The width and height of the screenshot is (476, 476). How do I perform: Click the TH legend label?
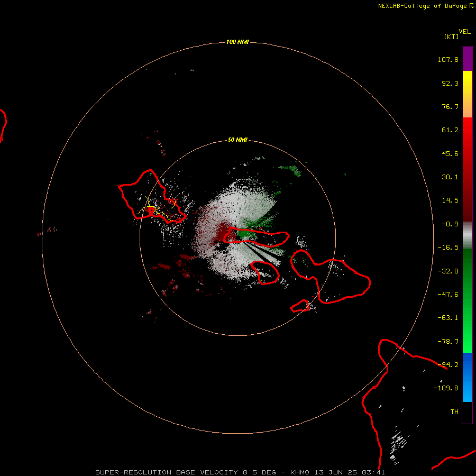(454, 412)
